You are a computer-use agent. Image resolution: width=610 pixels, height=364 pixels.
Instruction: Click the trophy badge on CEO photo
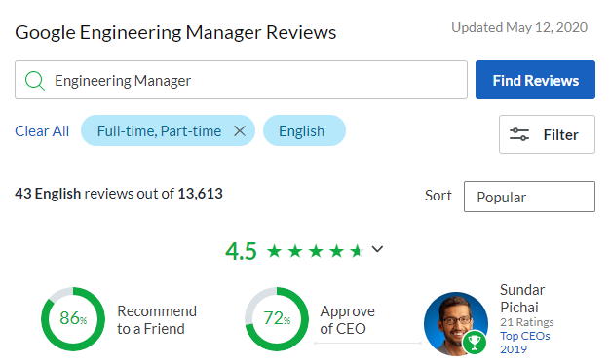click(x=475, y=343)
